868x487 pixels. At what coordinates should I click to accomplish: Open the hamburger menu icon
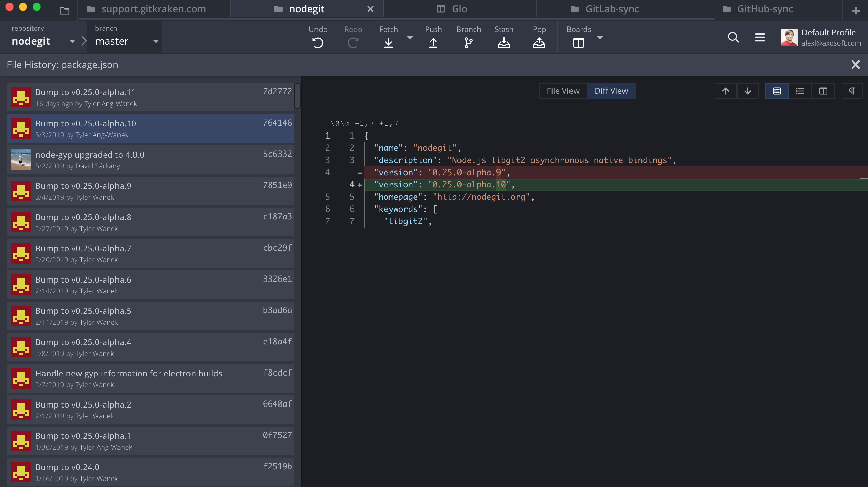[x=760, y=38]
